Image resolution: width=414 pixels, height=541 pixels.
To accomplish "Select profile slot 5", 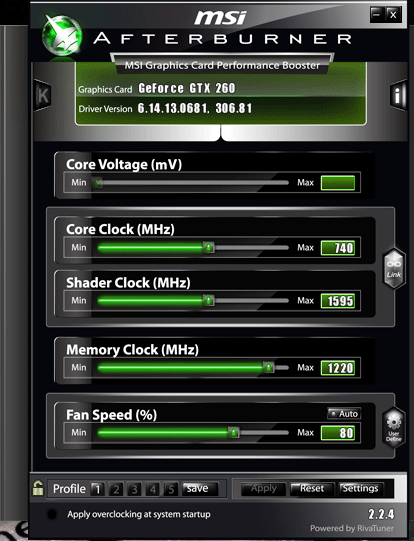I will [171, 489].
